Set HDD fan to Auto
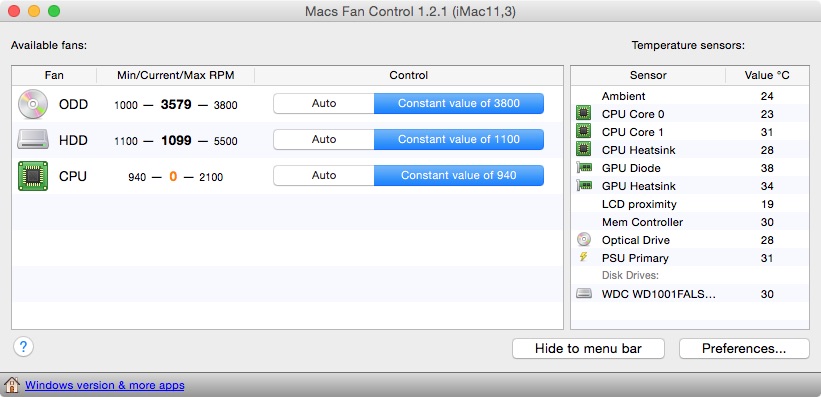 pyautogui.click(x=324, y=139)
